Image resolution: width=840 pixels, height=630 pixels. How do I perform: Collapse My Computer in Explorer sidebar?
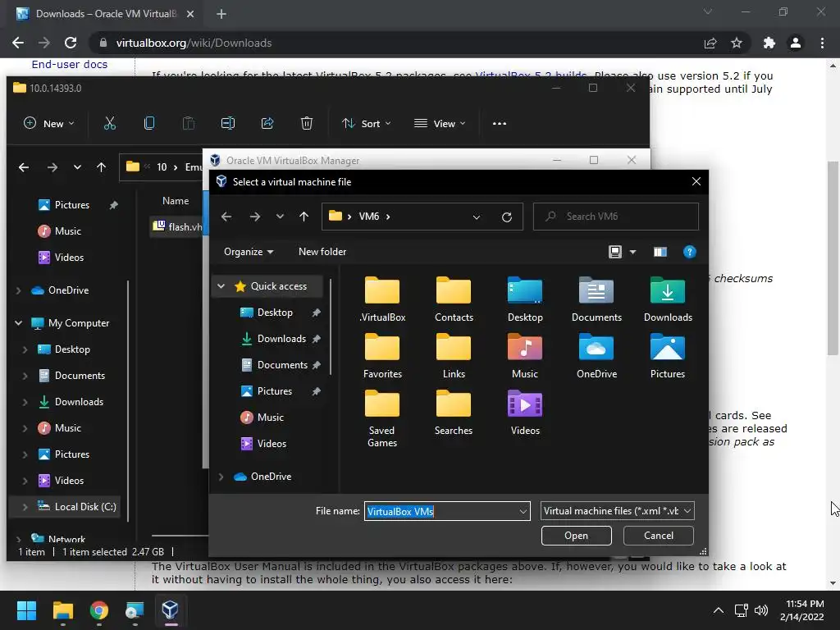(x=18, y=323)
